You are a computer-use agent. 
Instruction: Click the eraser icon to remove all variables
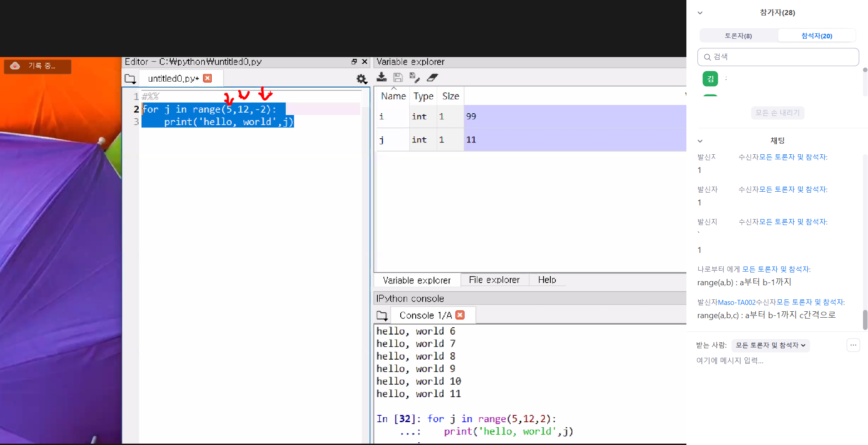click(432, 78)
